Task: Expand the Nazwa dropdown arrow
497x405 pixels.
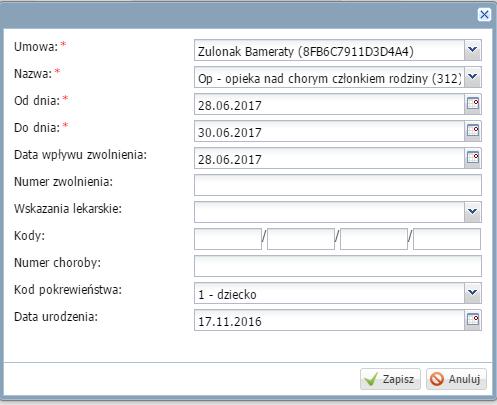Action: (x=473, y=77)
